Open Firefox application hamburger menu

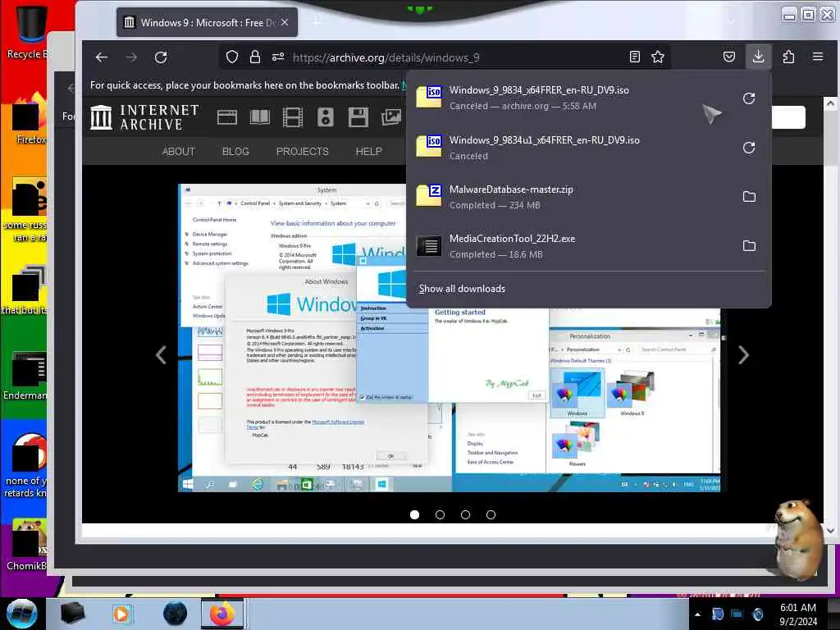[x=818, y=57]
